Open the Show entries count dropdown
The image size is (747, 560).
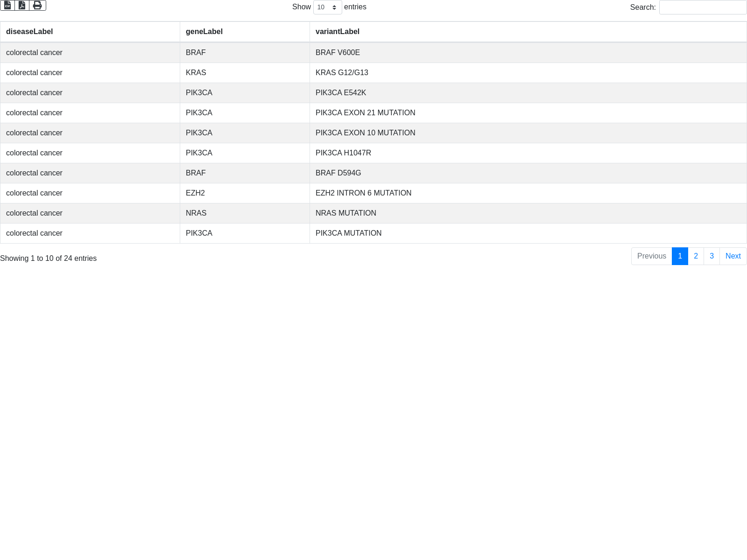(327, 7)
